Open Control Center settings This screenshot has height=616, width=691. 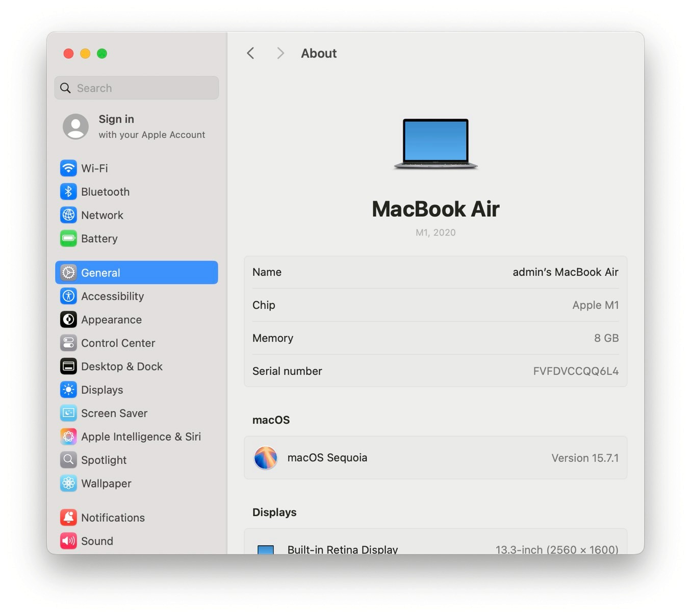coord(118,343)
